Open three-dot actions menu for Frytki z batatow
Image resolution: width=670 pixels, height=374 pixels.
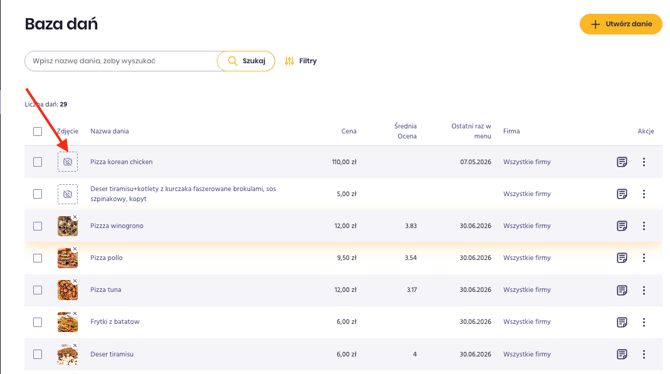coord(644,322)
